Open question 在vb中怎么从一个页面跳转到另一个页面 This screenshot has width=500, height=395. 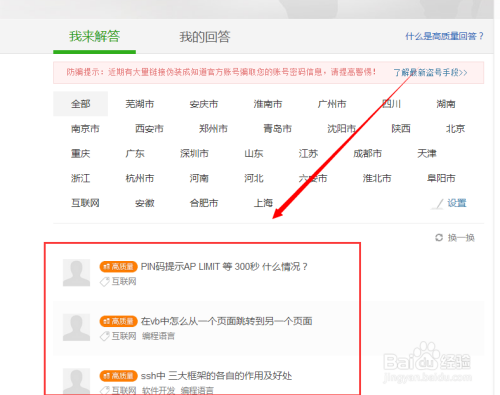pyautogui.click(x=226, y=321)
